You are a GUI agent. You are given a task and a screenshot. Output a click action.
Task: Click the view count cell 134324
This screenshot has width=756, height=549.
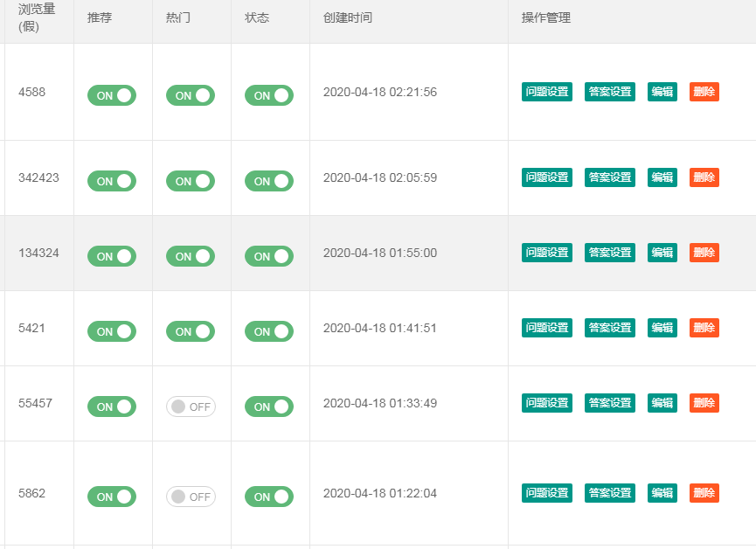point(38,254)
